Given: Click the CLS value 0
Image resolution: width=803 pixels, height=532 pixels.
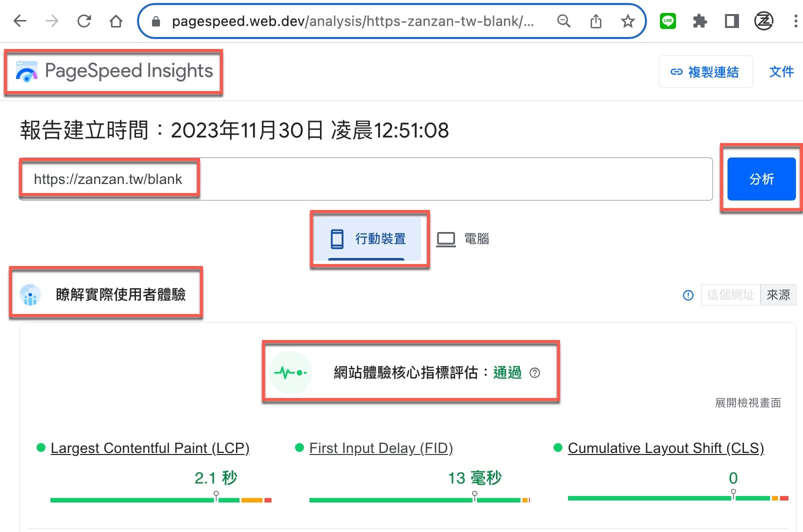Looking at the screenshot, I should (733, 478).
